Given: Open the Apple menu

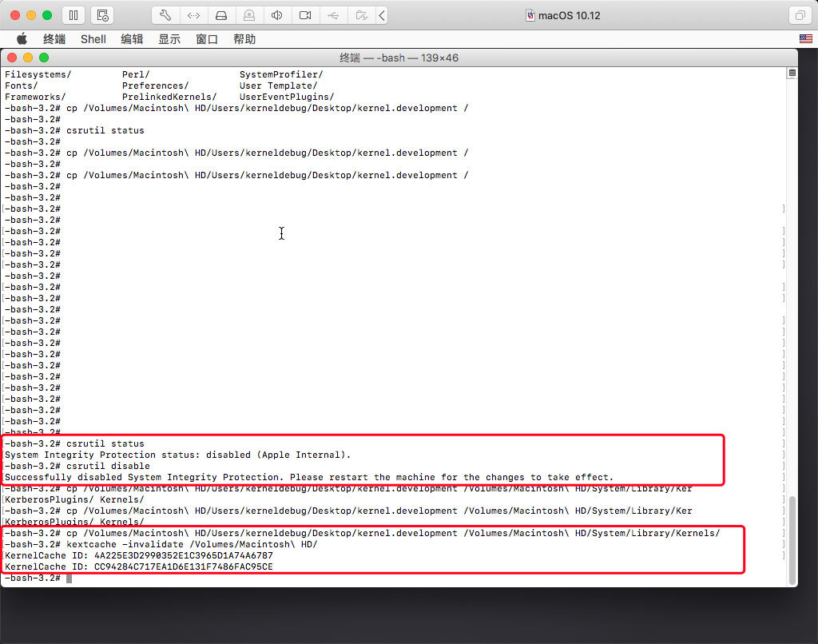Looking at the screenshot, I should [22, 39].
